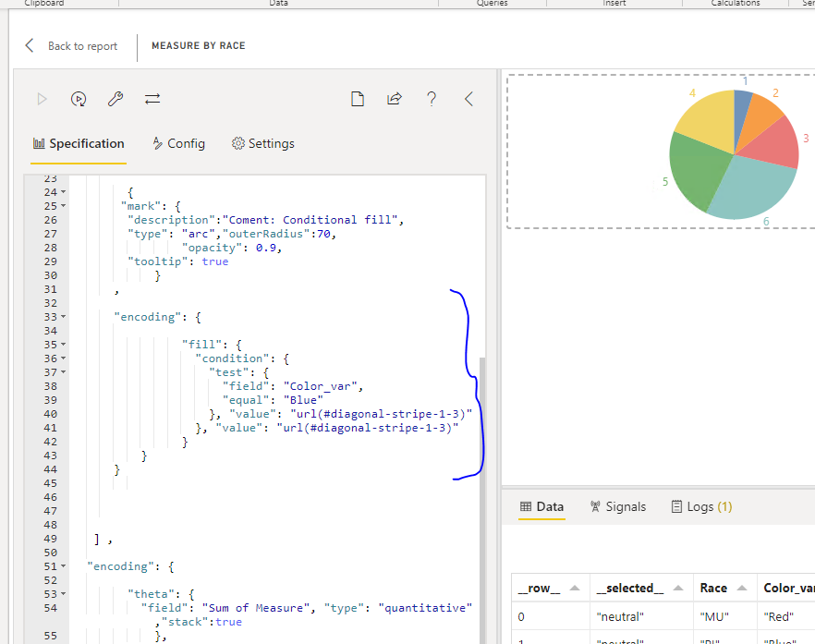
Task: Fold the condition block at line 36
Action: pos(64,358)
